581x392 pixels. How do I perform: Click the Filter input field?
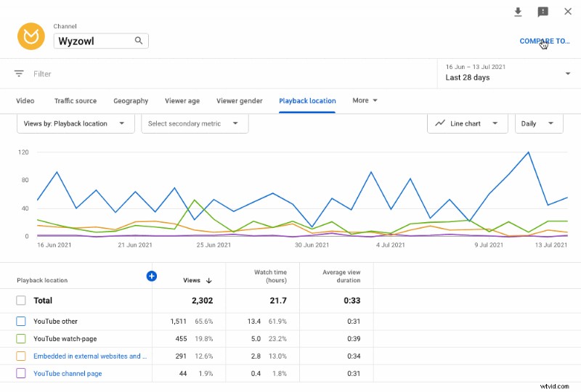(42, 74)
